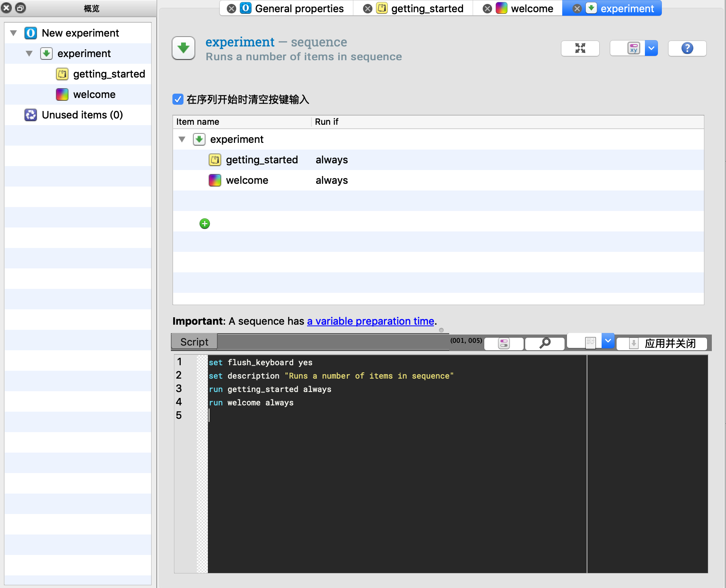
Task: Collapse the experiment row in the sequence table
Action: (181, 139)
